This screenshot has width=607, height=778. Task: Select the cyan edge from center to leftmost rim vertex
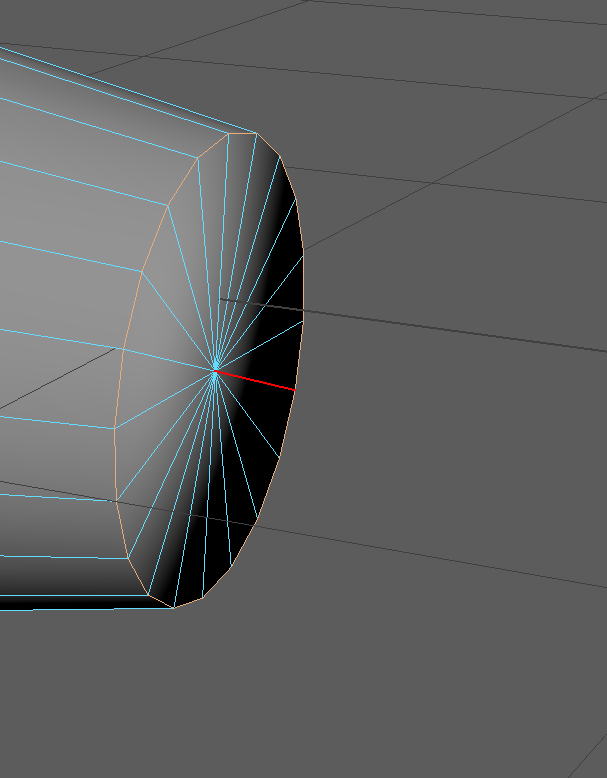tap(165, 400)
